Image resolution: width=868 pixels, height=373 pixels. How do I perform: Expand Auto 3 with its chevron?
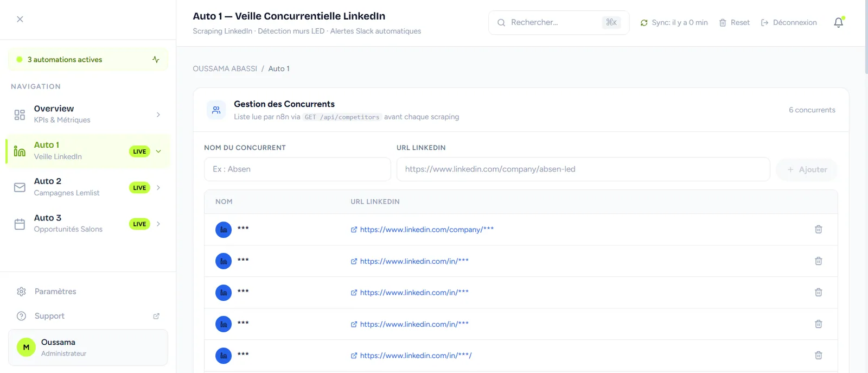[x=158, y=224]
